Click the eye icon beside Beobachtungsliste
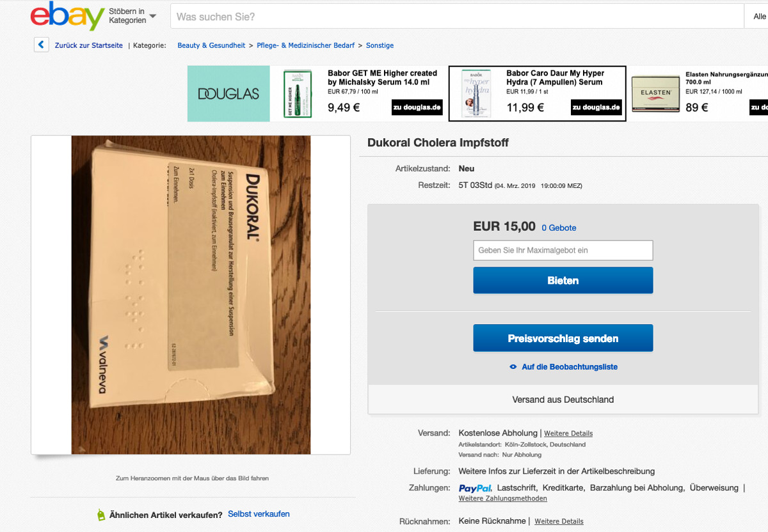768x532 pixels. point(513,367)
